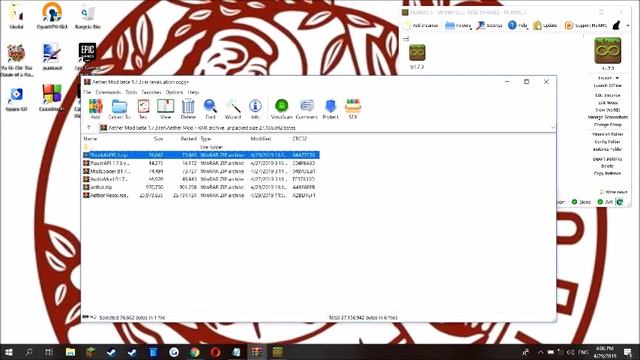This screenshot has height=360, width=640.
Task: Click Add Instance in MultiMC toolbar
Action: tap(421, 25)
